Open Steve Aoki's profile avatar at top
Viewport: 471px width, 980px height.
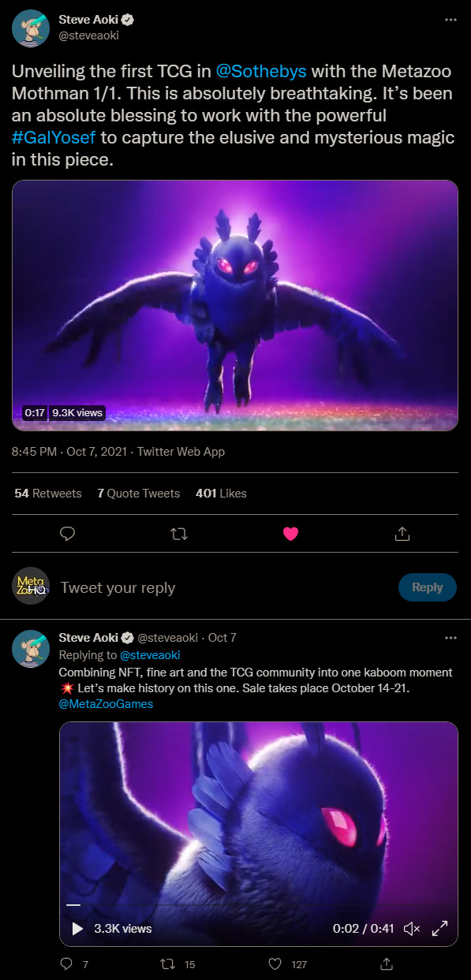[31, 31]
